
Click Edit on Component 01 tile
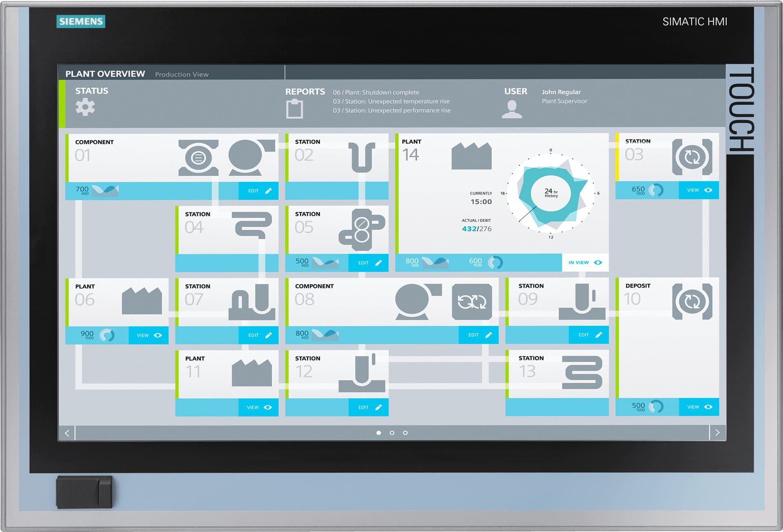[259, 191]
